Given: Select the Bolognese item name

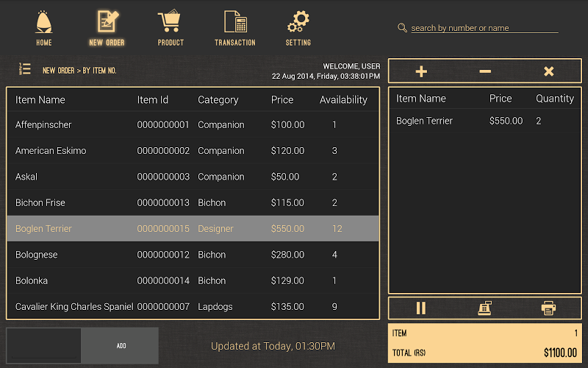Looking at the screenshot, I should click(x=36, y=255).
